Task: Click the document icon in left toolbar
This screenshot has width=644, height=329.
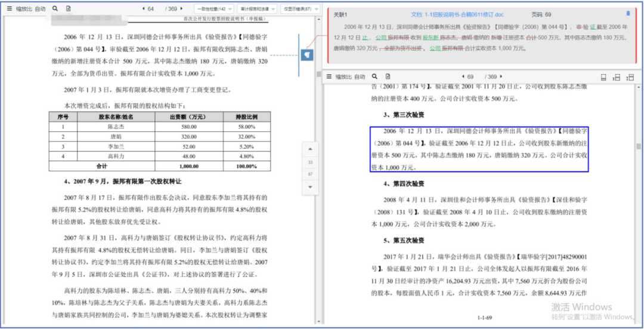Action: point(68,8)
